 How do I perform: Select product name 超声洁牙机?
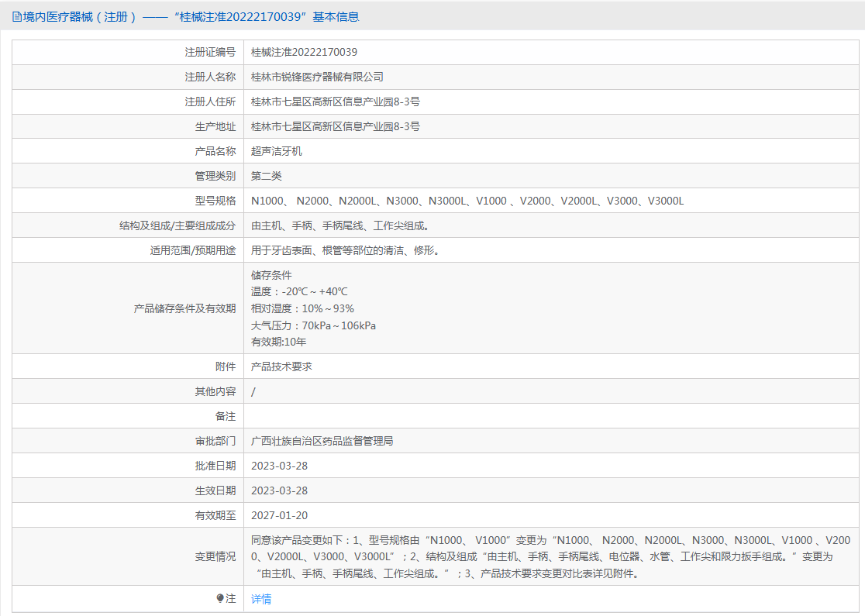(277, 151)
